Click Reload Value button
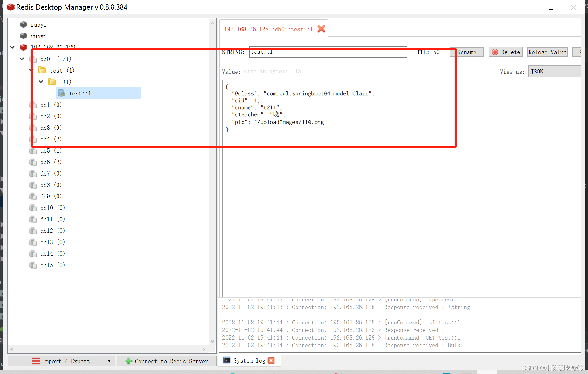Viewport: 588px width, 374px height. [x=547, y=52]
